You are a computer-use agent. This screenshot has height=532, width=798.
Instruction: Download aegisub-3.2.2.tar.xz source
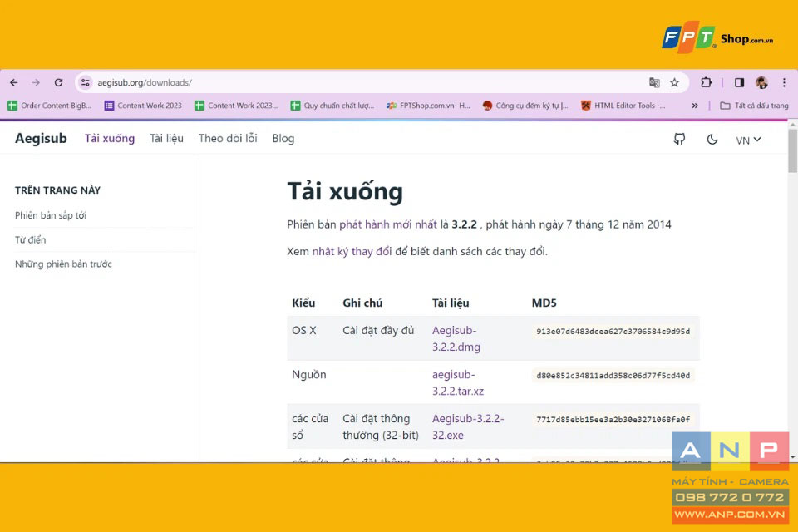click(457, 383)
